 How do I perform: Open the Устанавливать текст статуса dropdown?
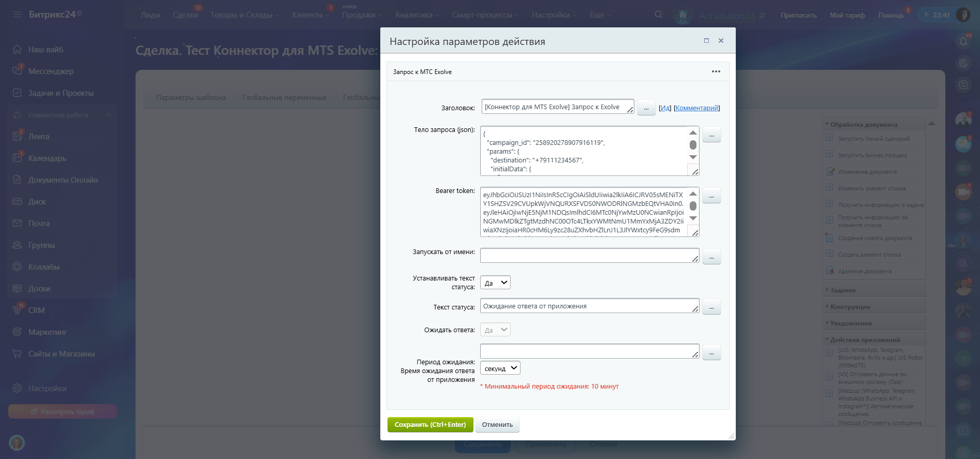tap(495, 283)
